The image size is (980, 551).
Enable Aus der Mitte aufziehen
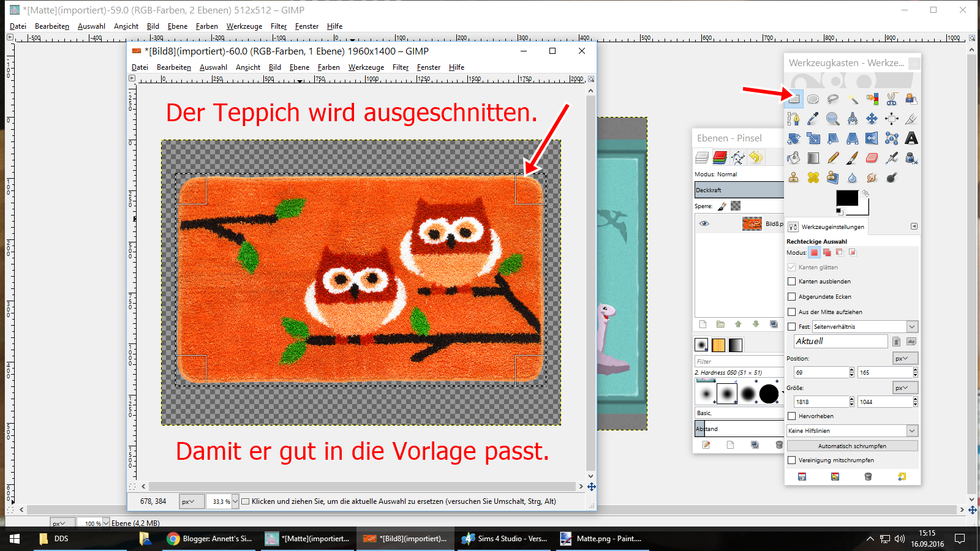pyautogui.click(x=792, y=312)
